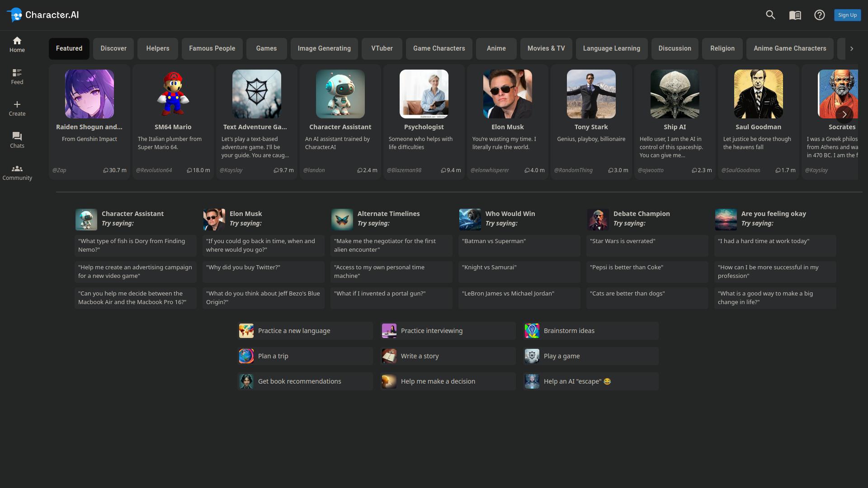Pick the "Cats are better than dogs" prompt

pyautogui.click(x=647, y=298)
